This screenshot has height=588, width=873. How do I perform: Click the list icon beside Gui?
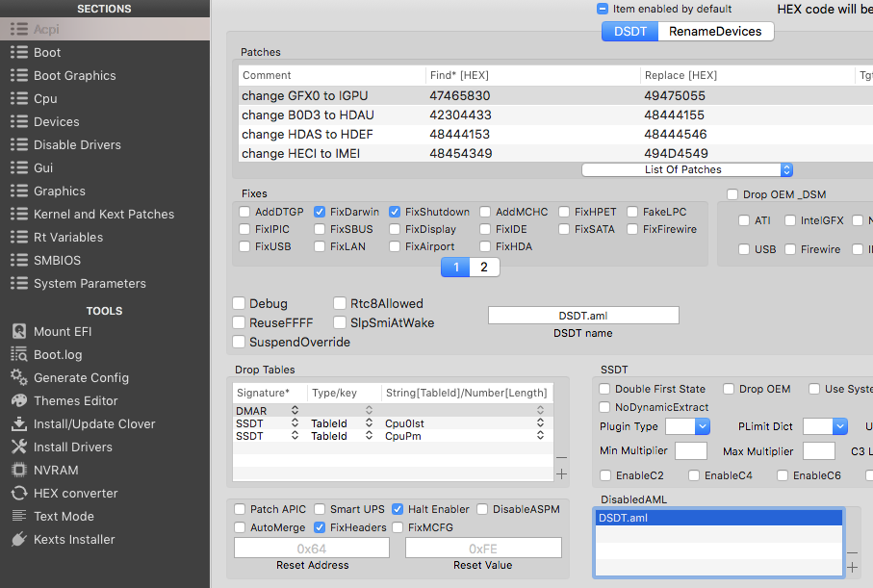coord(19,167)
